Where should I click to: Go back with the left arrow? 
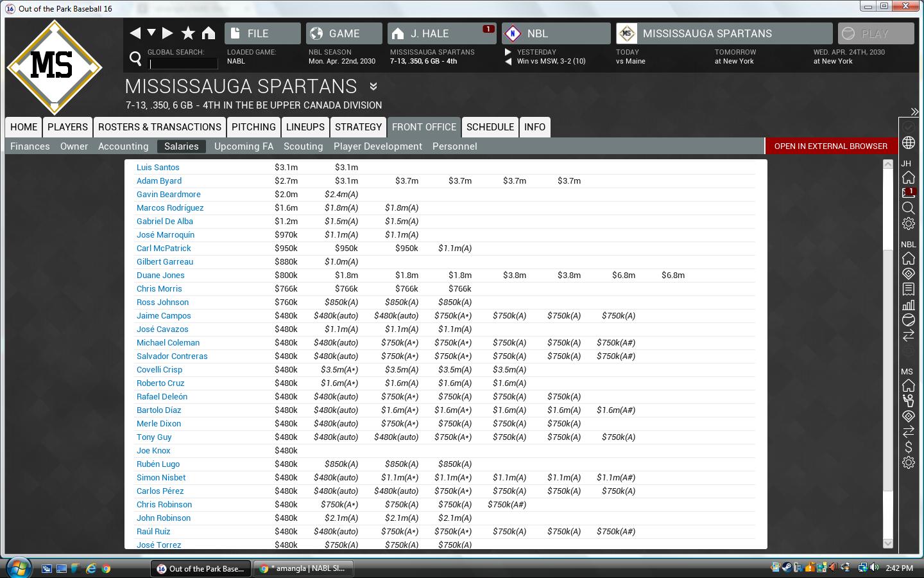135,33
